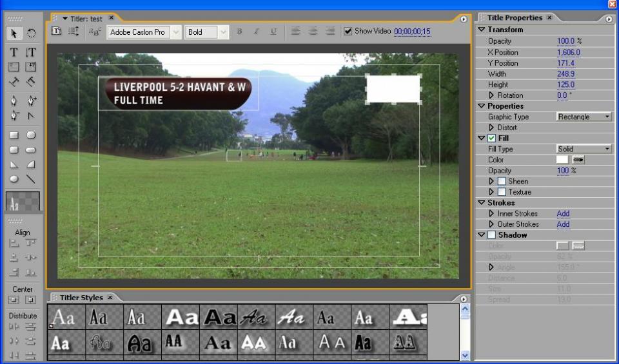Enable the Shadow checkbox
Image resolution: width=619 pixels, height=364 pixels.
[x=491, y=235]
